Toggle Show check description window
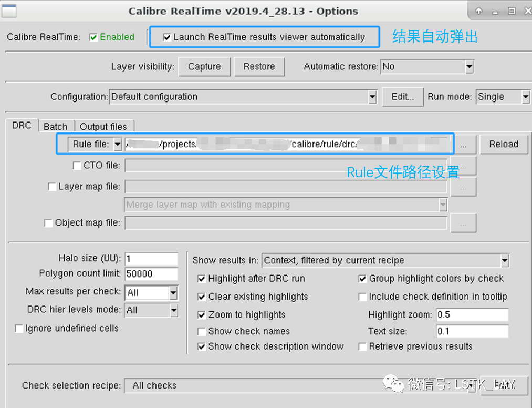The height and width of the screenshot is (408, 532). 202,346
